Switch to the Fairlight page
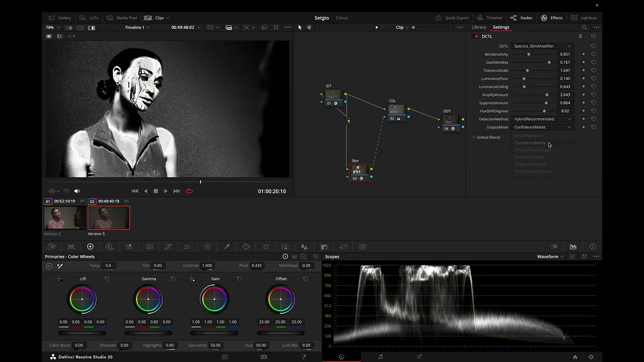This screenshot has width=644, height=362. click(380, 357)
